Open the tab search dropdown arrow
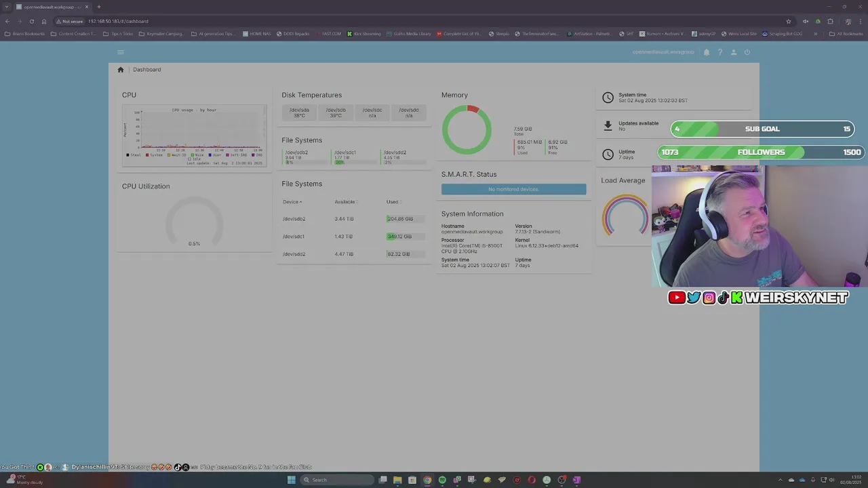868x488 pixels. 7,7
